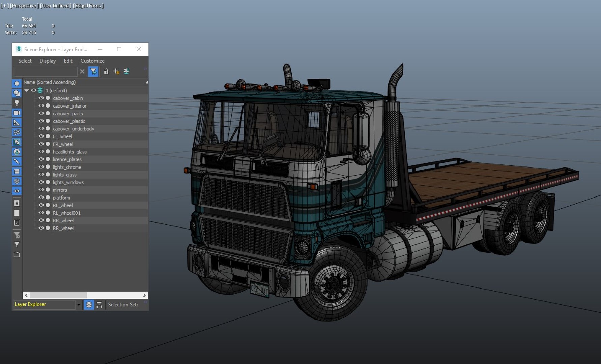This screenshot has height=364, width=601.
Task: Toggle Display Hidden Objects eye icon in sidebar
Action: point(17,191)
